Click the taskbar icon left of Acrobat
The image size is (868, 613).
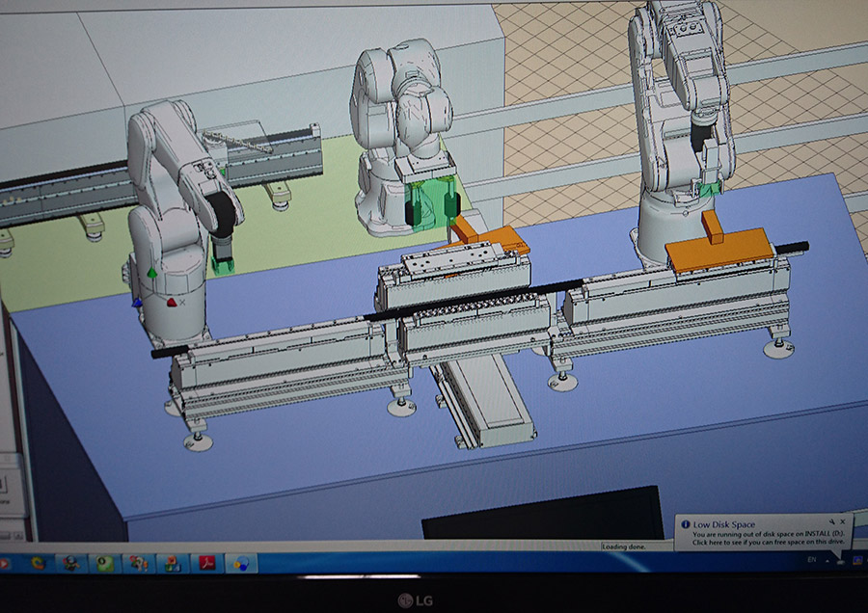pos(172,562)
